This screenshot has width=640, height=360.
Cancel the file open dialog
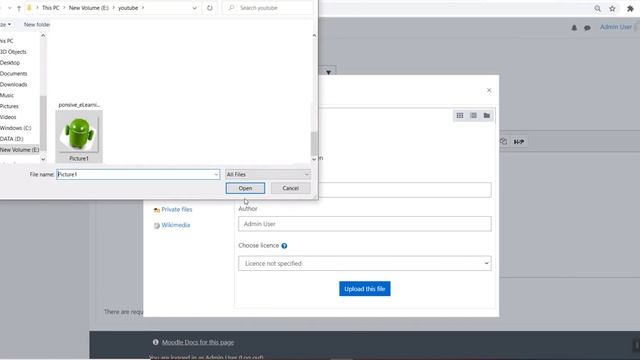click(x=290, y=188)
